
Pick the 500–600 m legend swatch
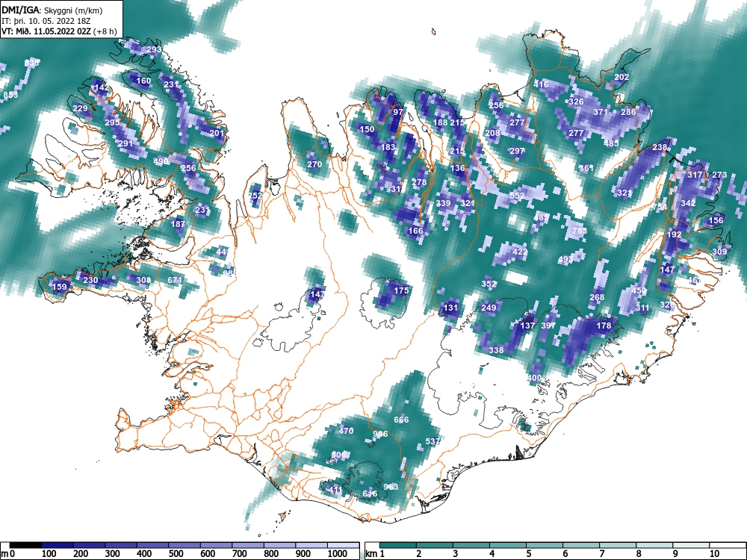coord(185,545)
